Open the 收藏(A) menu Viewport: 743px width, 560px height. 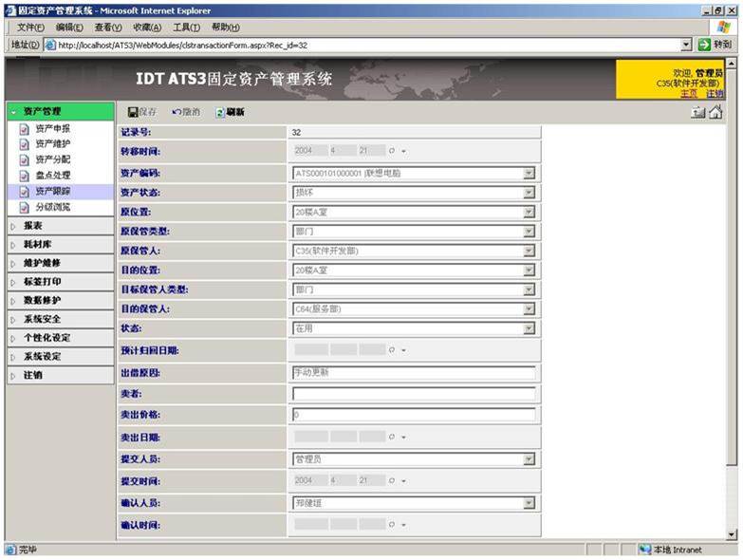pos(147,28)
